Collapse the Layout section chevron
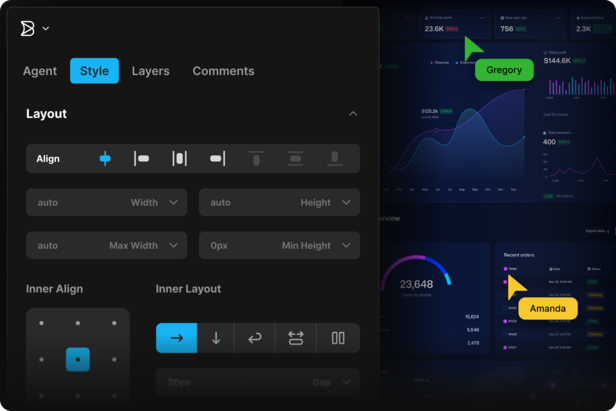616x411 pixels. pos(353,114)
